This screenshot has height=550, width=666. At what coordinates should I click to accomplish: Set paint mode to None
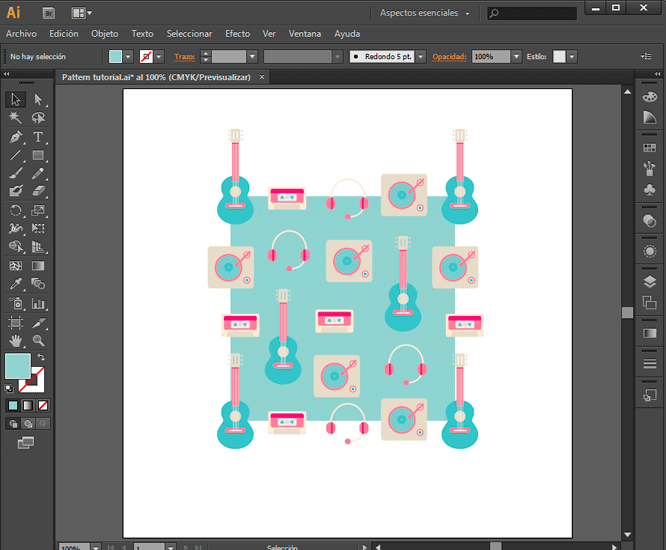tap(42, 406)
